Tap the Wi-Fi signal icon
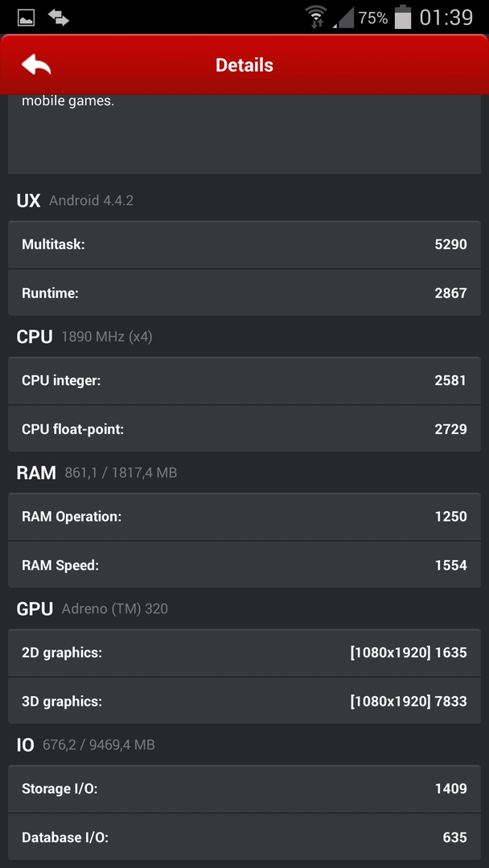This screenshot has height=868, width=489. click(317, 18)
